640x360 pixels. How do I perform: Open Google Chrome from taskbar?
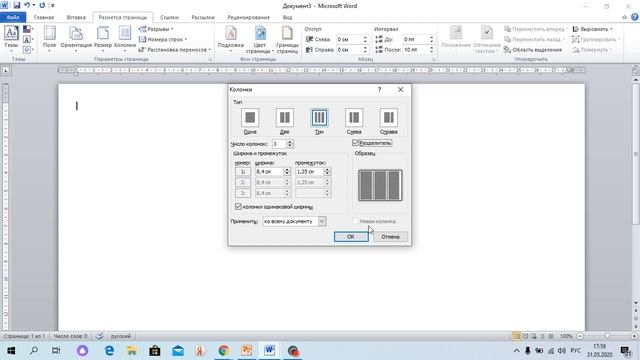tap(223, 351)
